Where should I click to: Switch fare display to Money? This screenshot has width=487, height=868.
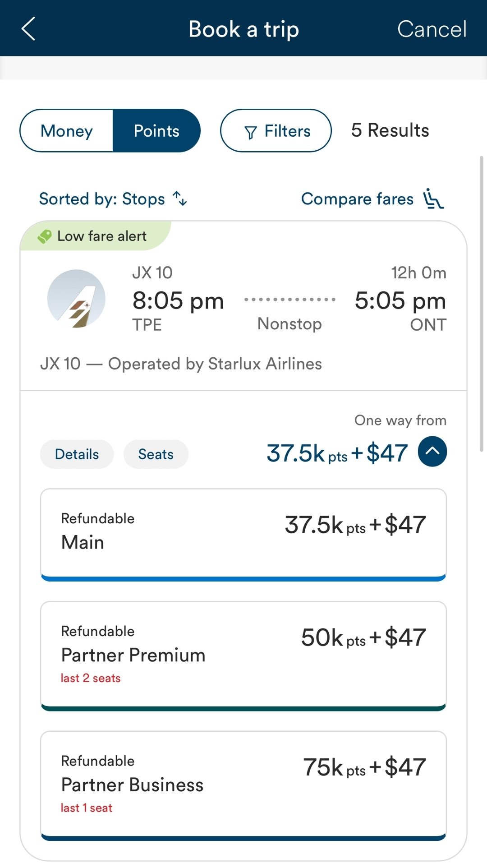coord(67,131)
